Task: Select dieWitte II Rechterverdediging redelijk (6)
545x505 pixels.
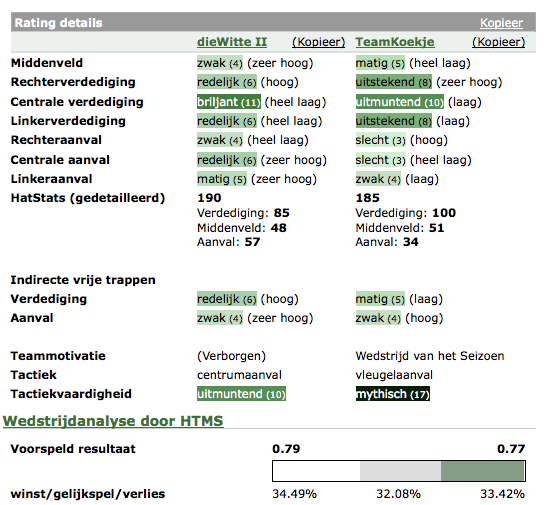Action: point(227,82)
